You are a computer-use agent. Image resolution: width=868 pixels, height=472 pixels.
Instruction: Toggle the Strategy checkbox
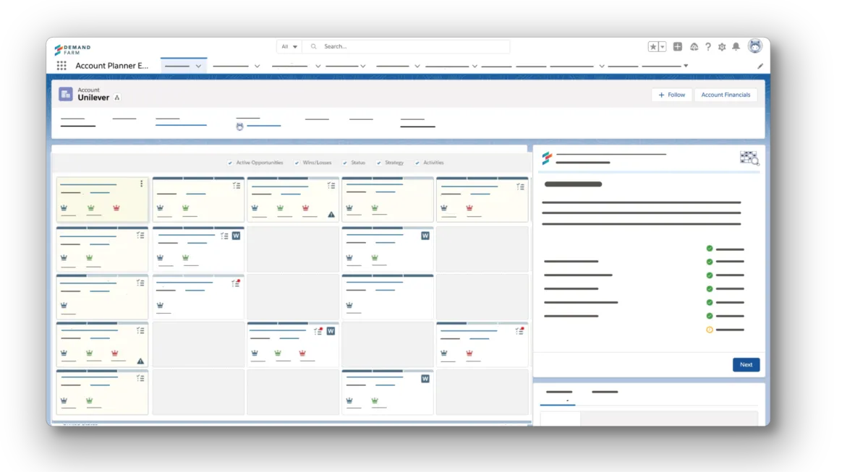[379, 163]
